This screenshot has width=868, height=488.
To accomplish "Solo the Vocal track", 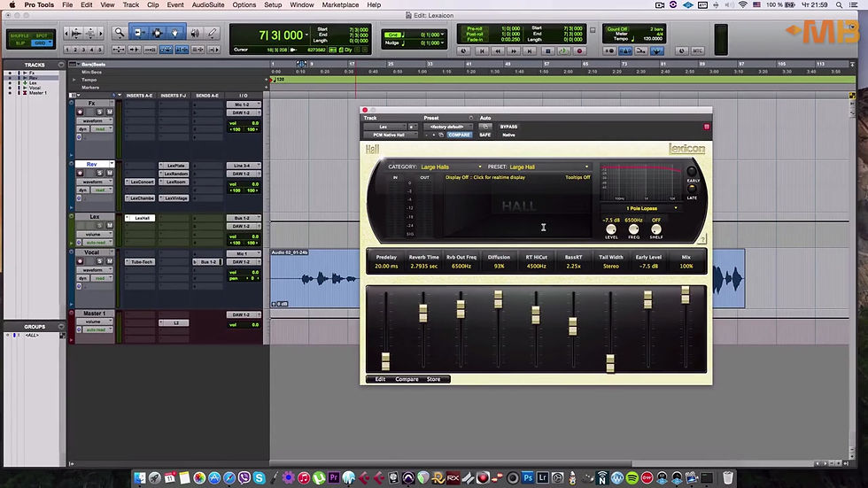I will coord(99,261).
